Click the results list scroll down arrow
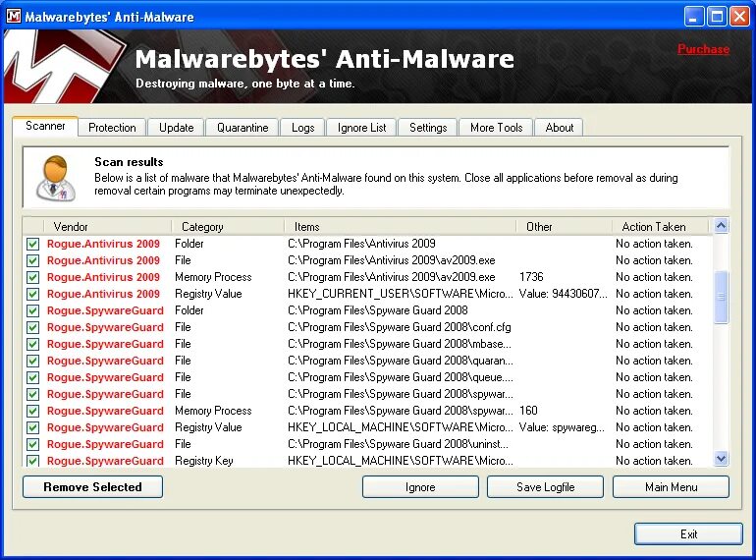This screenshot has width=756, height=560. (722, 459)
